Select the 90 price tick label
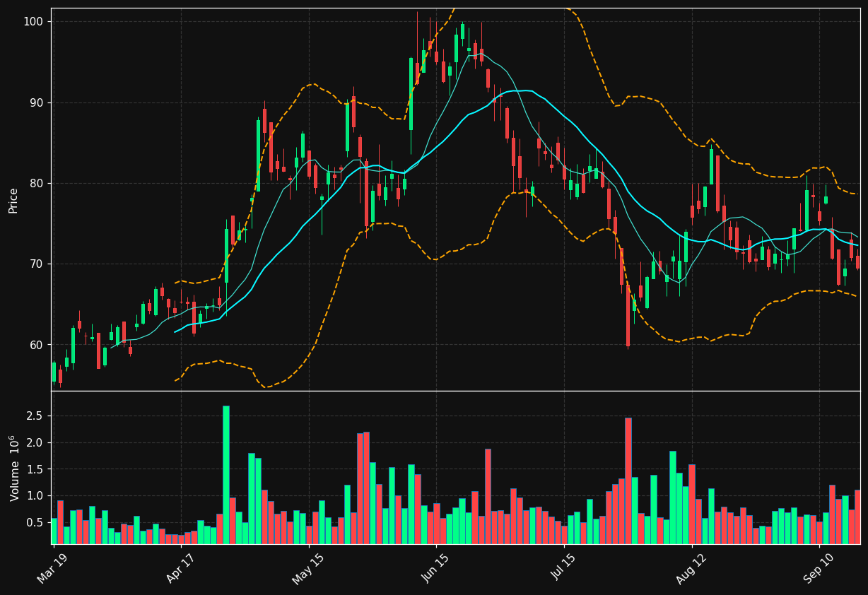The width and height of the screenshot is (868, 595). 35,102
